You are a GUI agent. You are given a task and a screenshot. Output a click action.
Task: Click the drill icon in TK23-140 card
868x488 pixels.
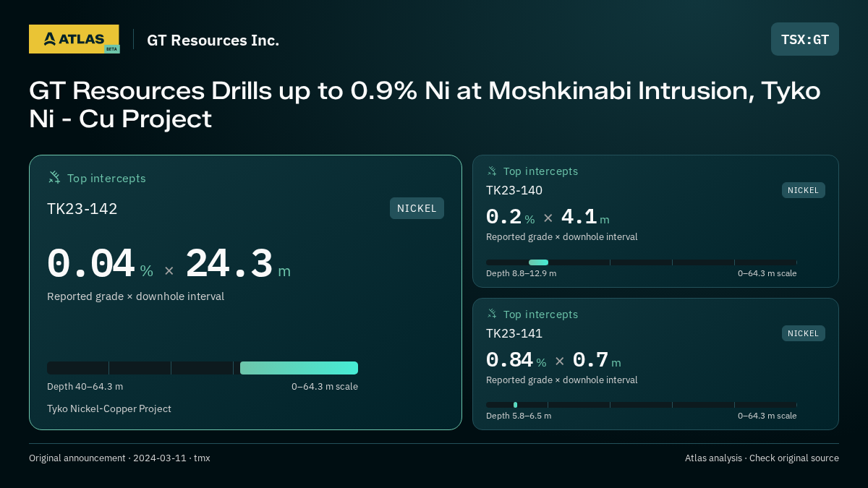(x=492, y=171)
